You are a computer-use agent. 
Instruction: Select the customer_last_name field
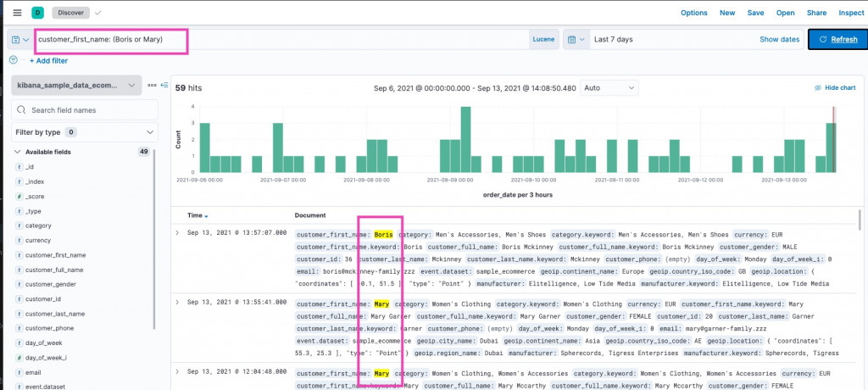[x=55, y=314]
